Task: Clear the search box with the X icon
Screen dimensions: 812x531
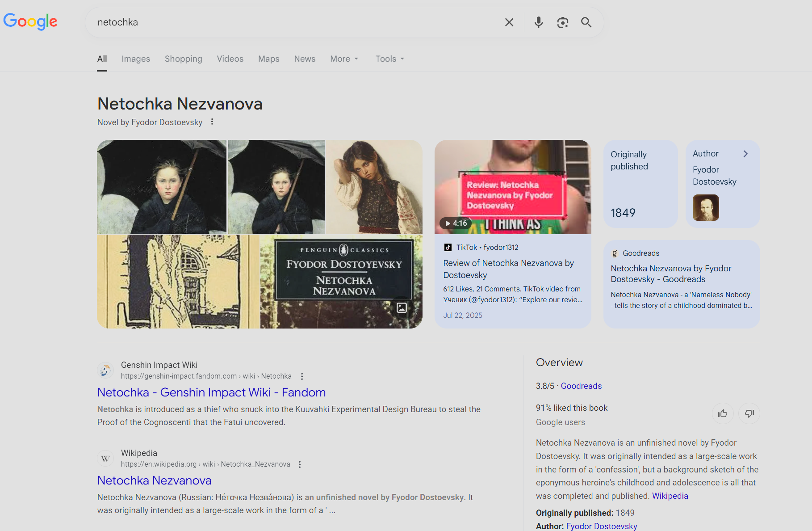Action: [509, 22]
